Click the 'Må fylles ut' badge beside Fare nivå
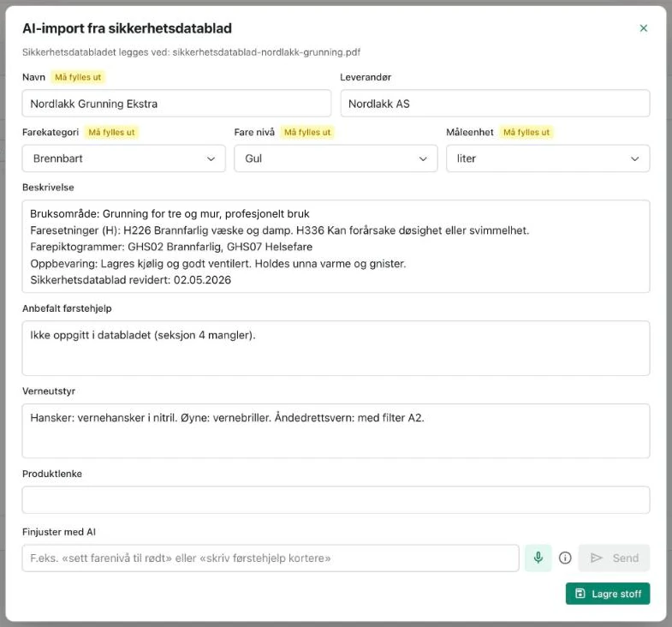 pos(307,132)
